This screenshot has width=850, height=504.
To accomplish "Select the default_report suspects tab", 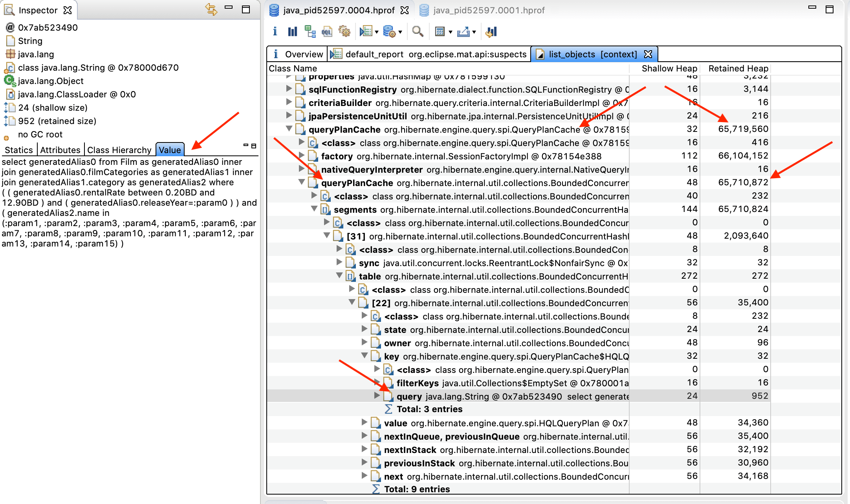I will (x=428, y=55).
